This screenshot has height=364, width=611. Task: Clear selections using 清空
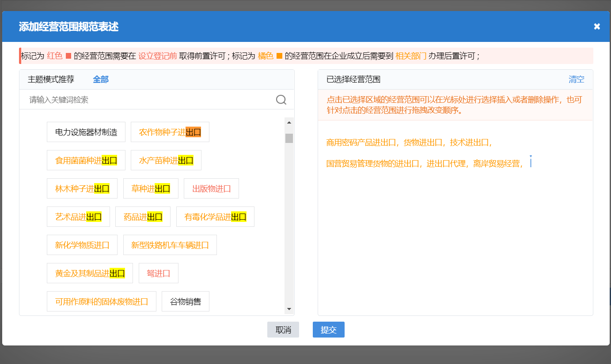pos(576,79)
